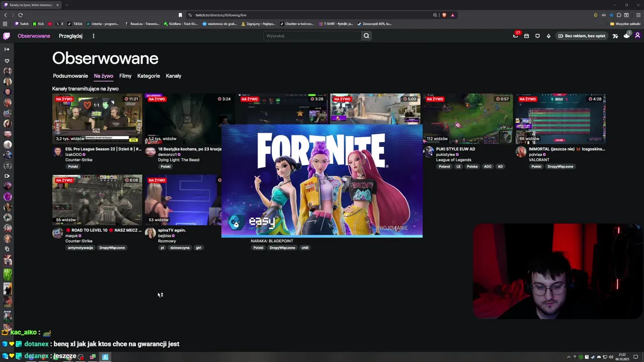
Task: Focus the Wyszukaj search field
Action: click(x=312, y=36)
